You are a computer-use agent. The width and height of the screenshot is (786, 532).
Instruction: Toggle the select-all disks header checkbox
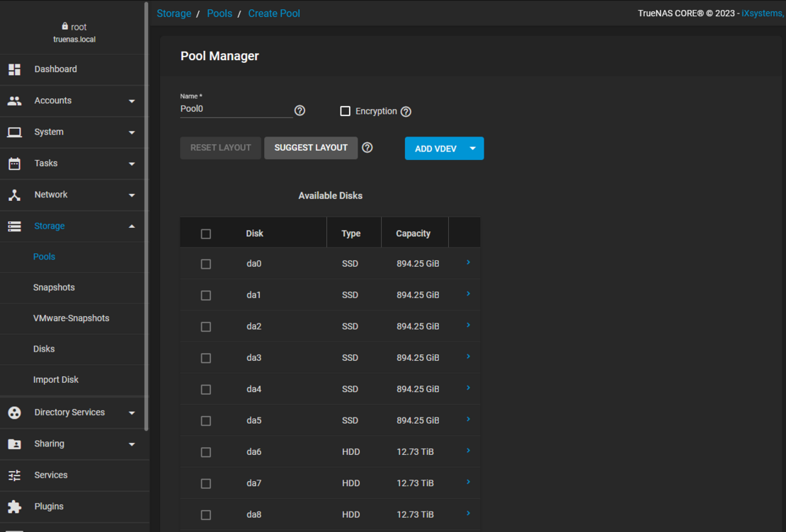(206, 234)
